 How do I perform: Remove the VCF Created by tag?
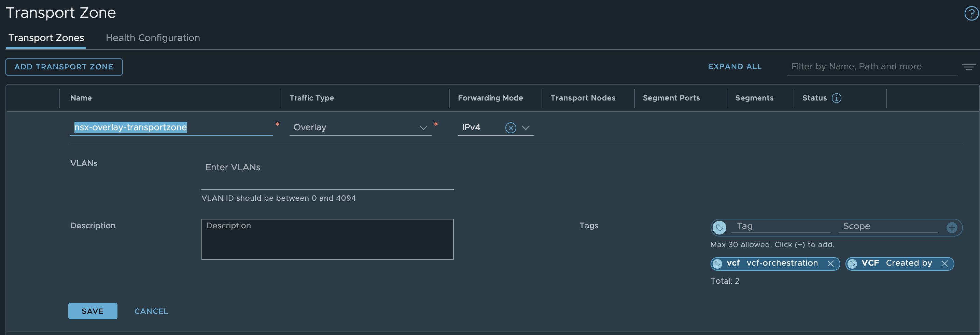pos(944,264)
